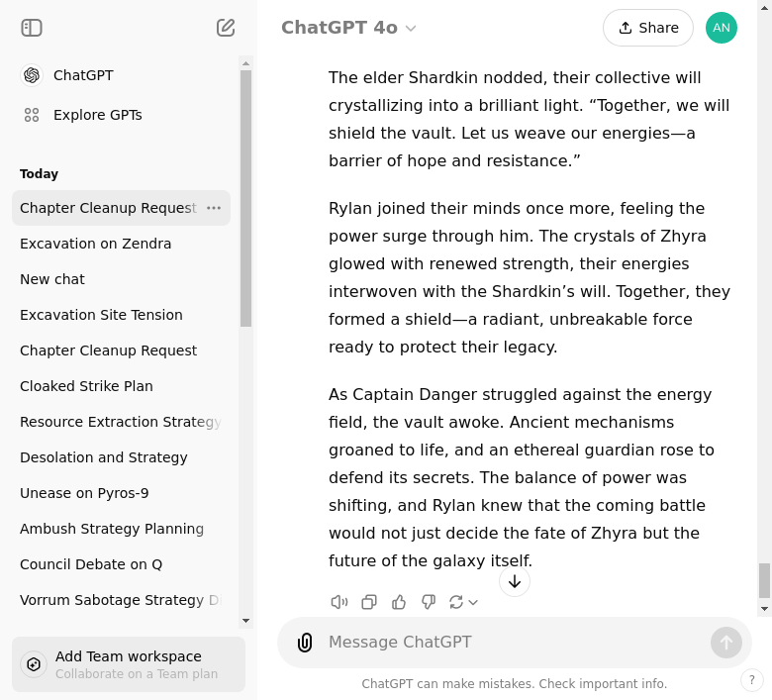Click the attach file paperclip icon
The image size is (772, 700).
(305, 643)
